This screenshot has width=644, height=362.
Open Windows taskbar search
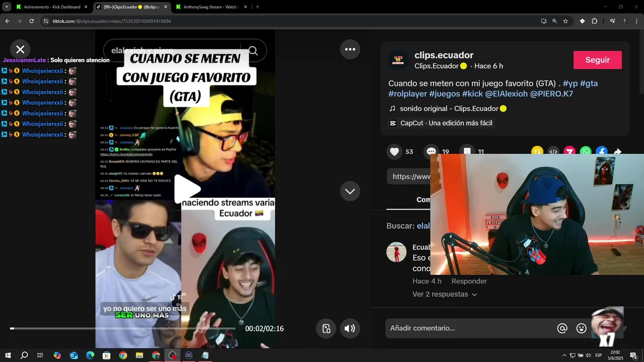pos(24,355)
